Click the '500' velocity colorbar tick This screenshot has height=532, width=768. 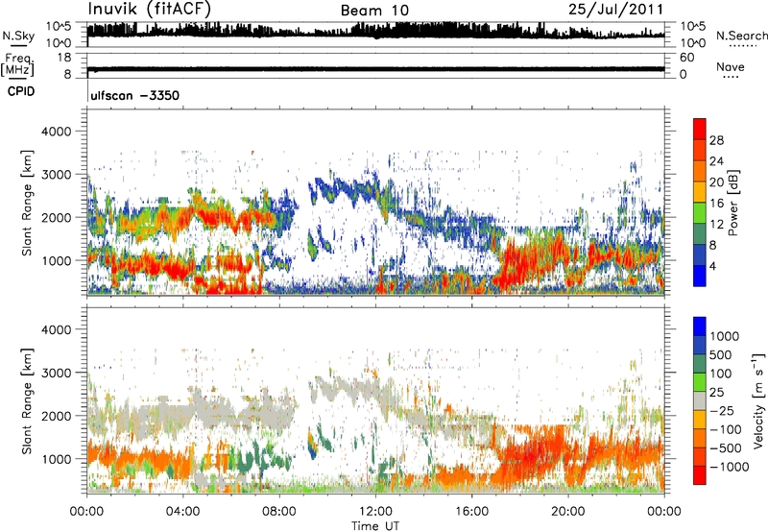pos(721,354)
